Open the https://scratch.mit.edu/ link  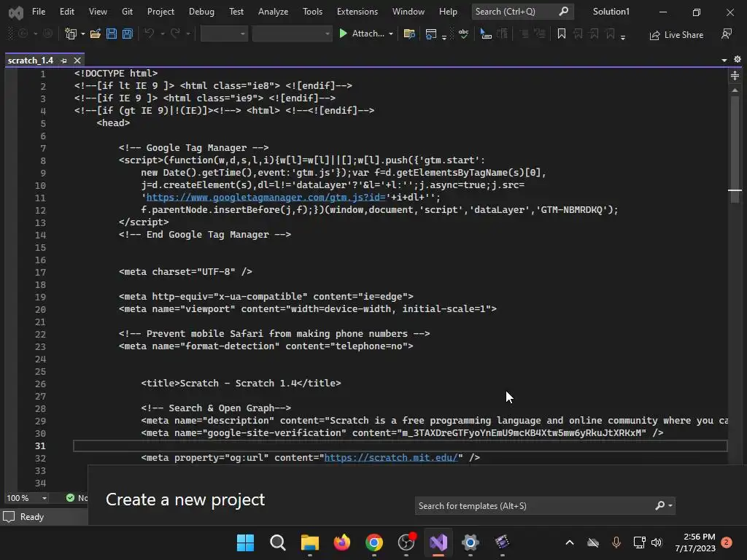pyautogui.click(x=391, y=458)
